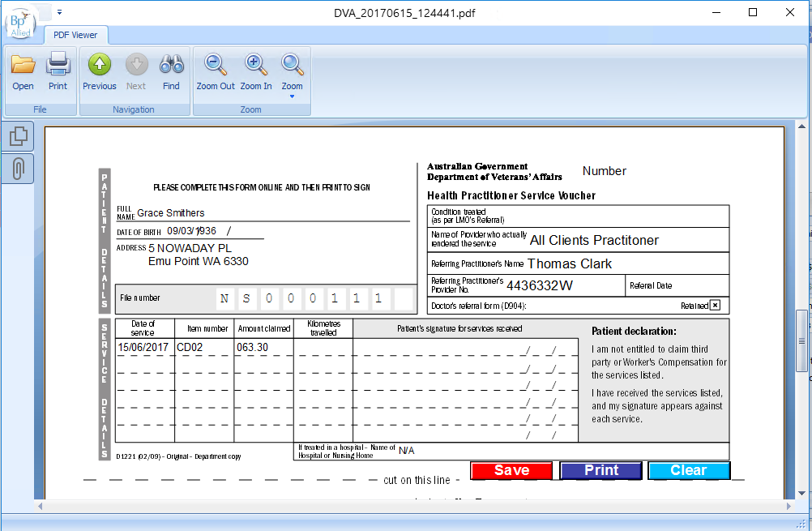Select the PDF Viewer ribbon tab
Image resolution: width=812 pixels, height=531 pixels.
pos(75,35)
